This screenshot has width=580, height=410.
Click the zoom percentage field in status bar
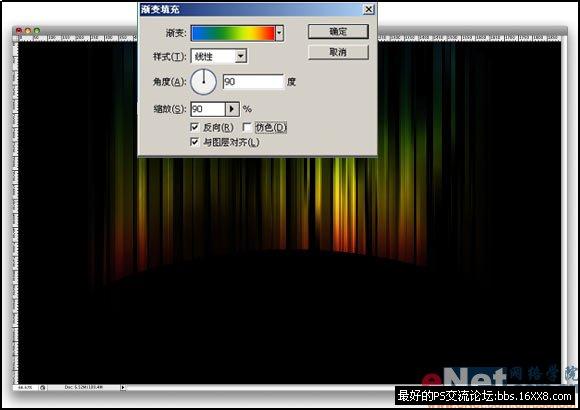(25, 387)
